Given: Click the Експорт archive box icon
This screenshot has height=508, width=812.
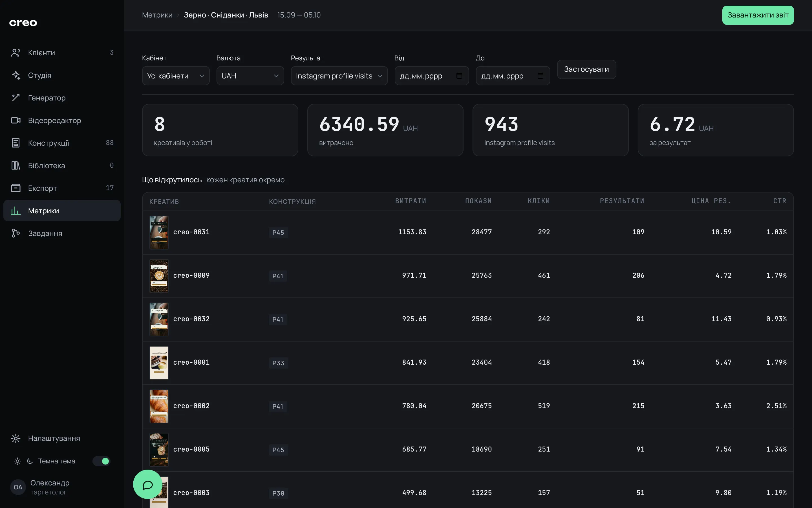Looking at the screenshot, I should coord(16,188).
